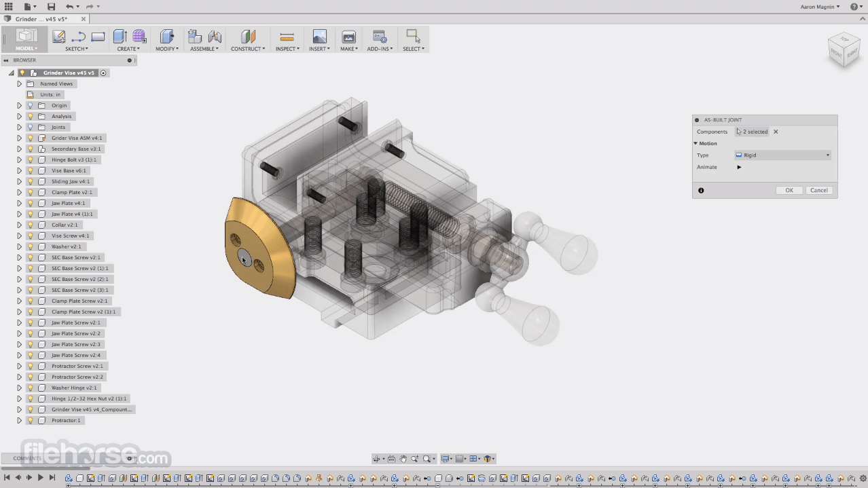
Task: Open the MODIFY menu
Action: click(x=167, y=49)
